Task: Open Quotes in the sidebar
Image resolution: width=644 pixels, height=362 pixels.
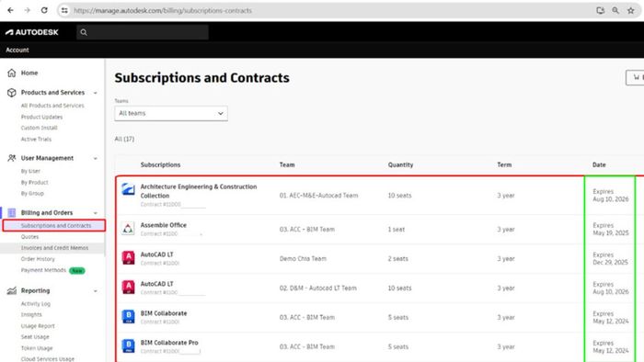Action: coord(29,236)
